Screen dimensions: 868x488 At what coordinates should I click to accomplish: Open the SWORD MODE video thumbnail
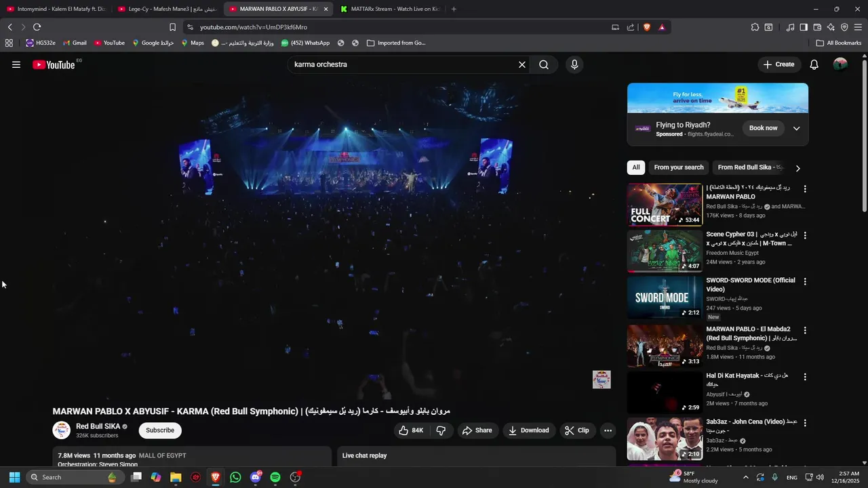pyautogui.click(x=665, y=298)
